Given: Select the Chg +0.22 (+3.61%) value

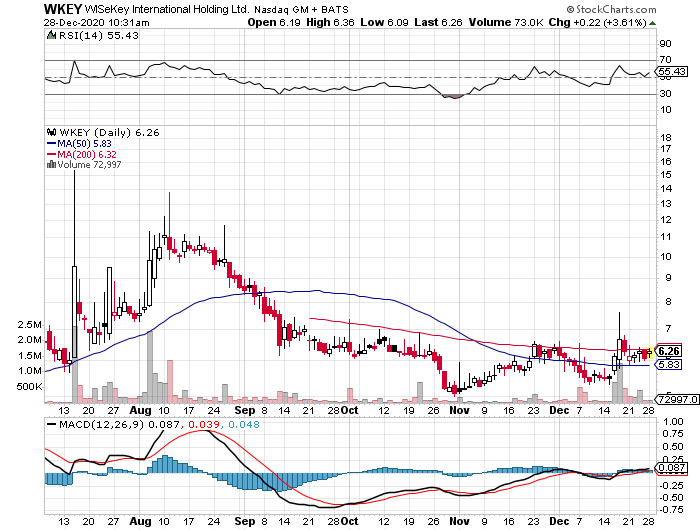Looking at the screenshot, I should [x=598, y=22].
